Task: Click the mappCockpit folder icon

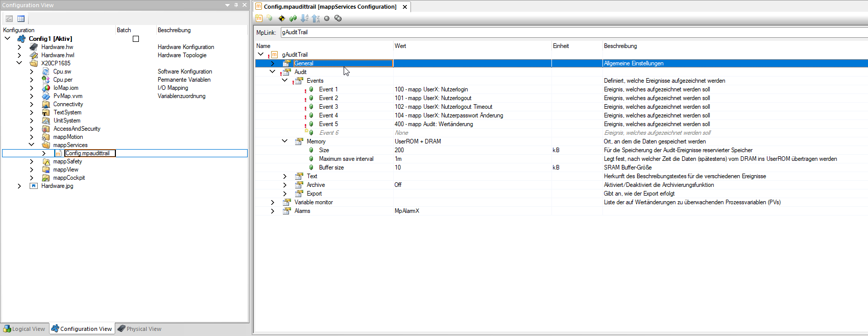Action: pyautogui.click(x=46, y=178)
